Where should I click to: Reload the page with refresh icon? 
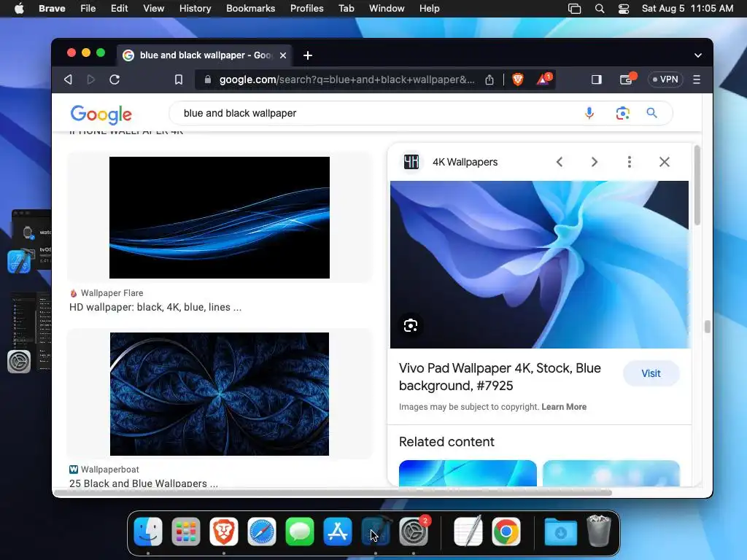point(115,79)
